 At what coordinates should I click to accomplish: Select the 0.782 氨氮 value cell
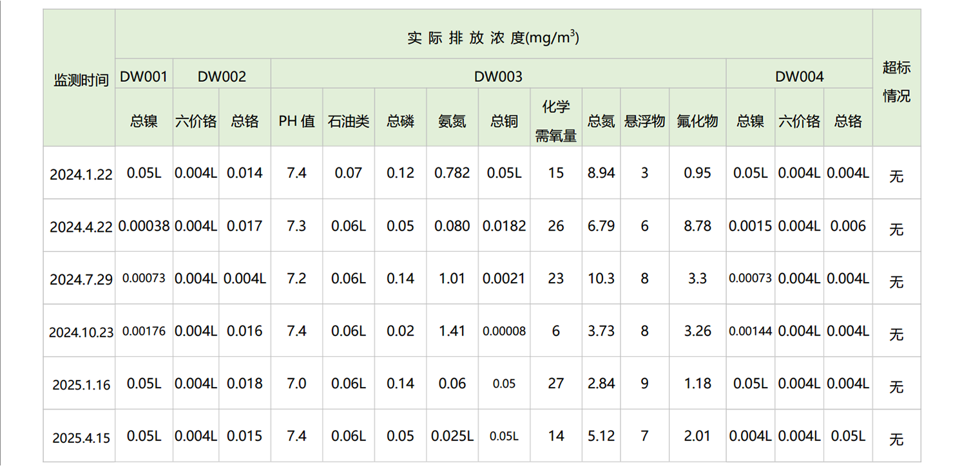pyautogui.click(x=452, y=173)
